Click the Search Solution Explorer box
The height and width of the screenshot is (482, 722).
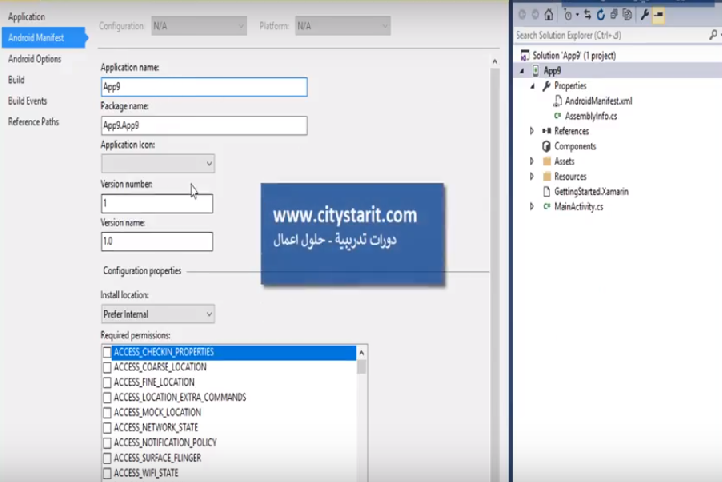click(611, 35)
